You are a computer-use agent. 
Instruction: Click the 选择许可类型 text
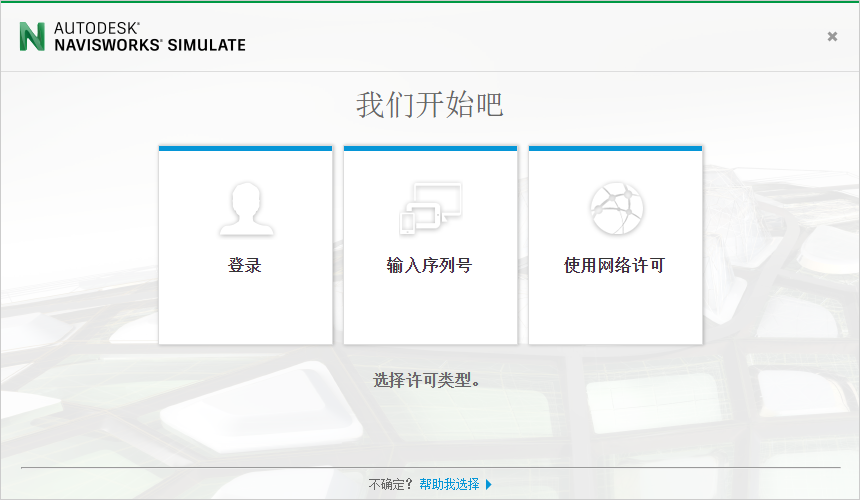click(427, 379)
